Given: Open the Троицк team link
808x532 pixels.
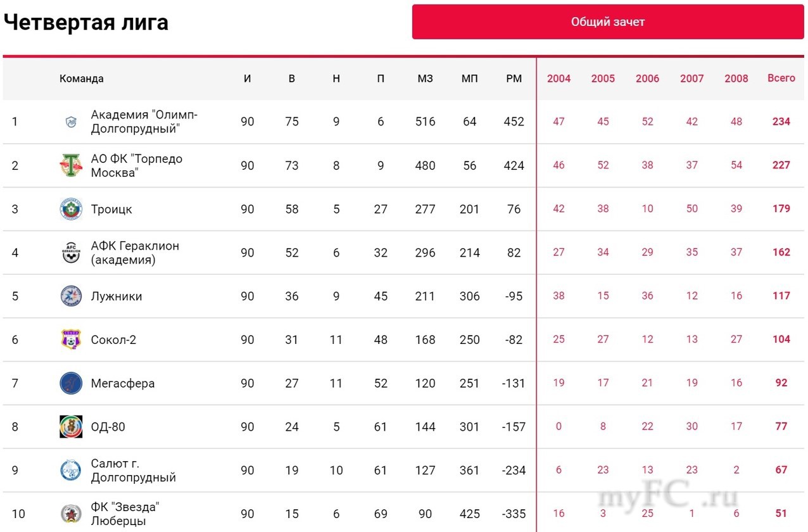Looking at the screenshot, I should coord(111,209).
